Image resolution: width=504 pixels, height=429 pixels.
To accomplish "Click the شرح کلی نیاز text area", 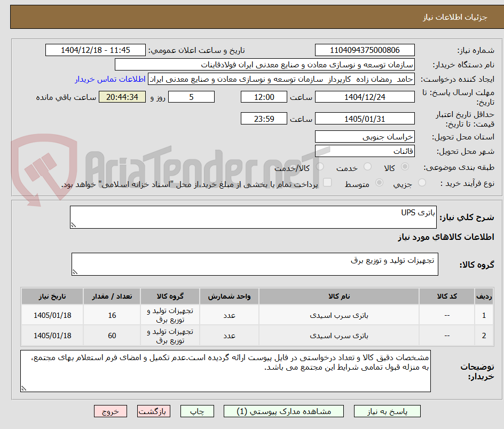I will point(253,217).
